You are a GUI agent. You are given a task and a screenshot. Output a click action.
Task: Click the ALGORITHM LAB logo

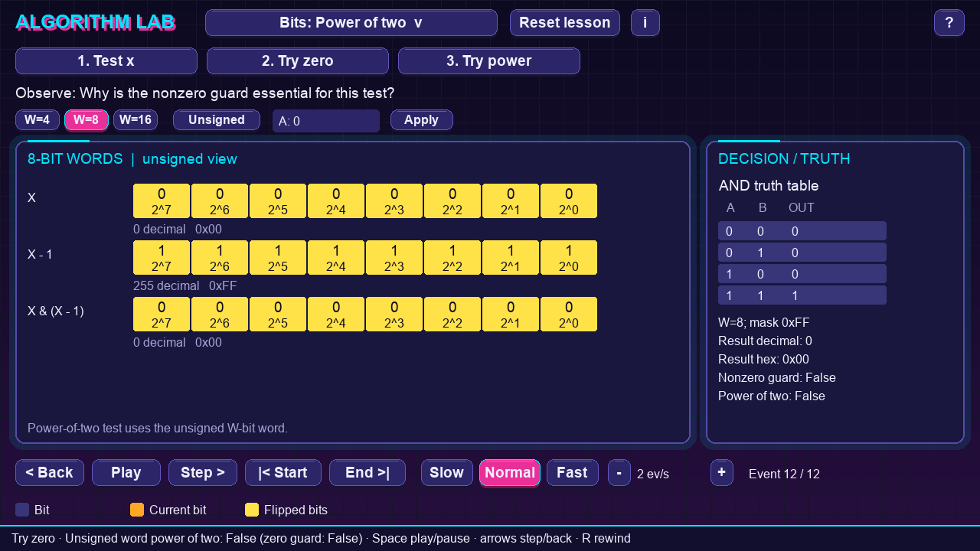tap(96, 22)
